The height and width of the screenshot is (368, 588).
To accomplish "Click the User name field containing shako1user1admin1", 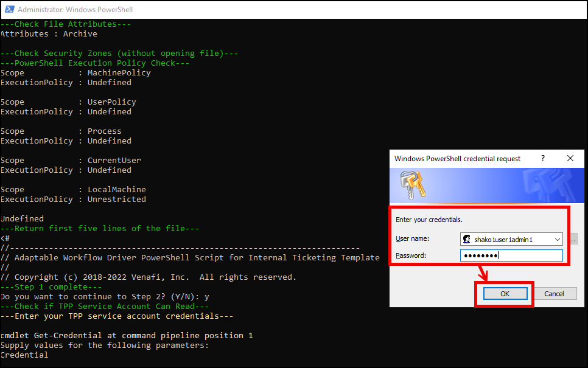I will (x=511, y=239).
